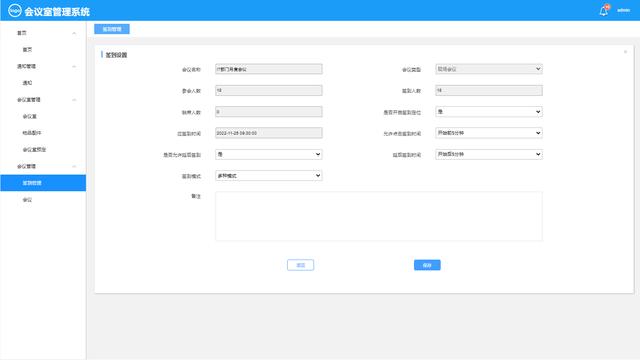Collapse the 通知管理 sidebar group chevron

(x=74, y=67)
